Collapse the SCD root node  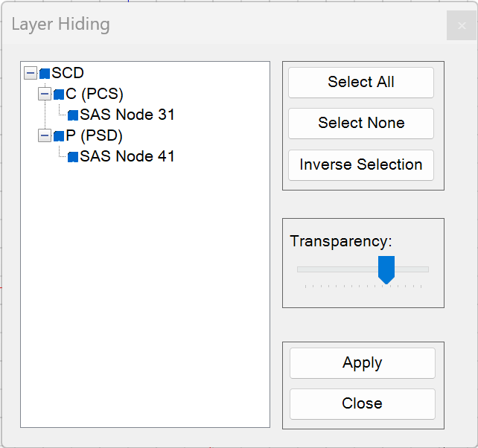(31, 73)
